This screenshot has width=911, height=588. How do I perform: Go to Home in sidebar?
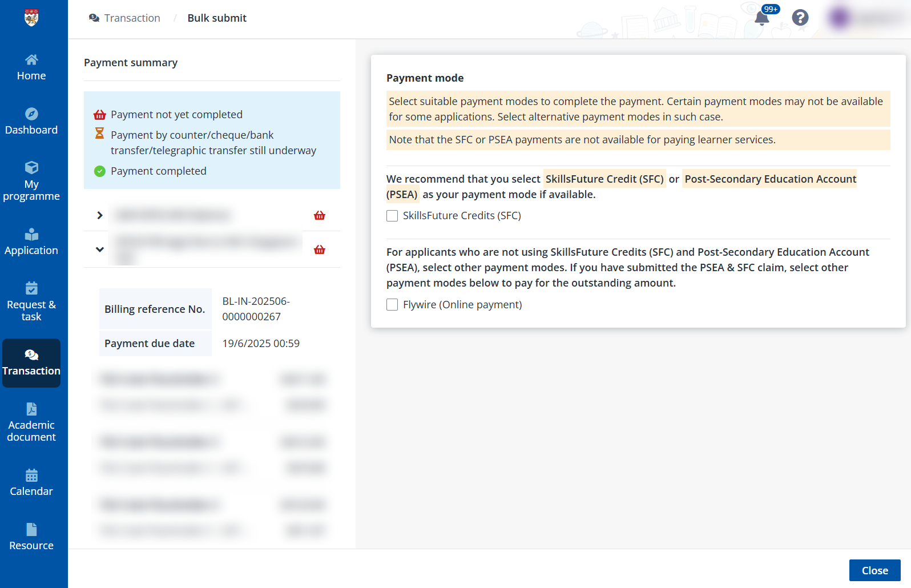tap(31, 68)
